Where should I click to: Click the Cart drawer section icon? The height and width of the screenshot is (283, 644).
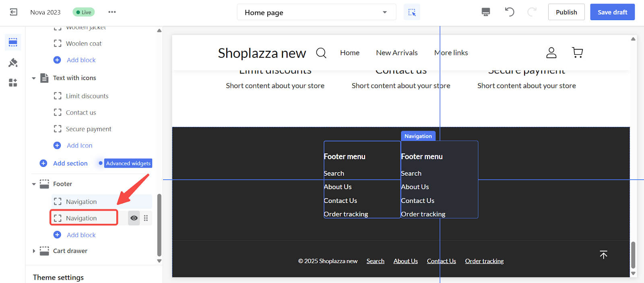point(44,251)
